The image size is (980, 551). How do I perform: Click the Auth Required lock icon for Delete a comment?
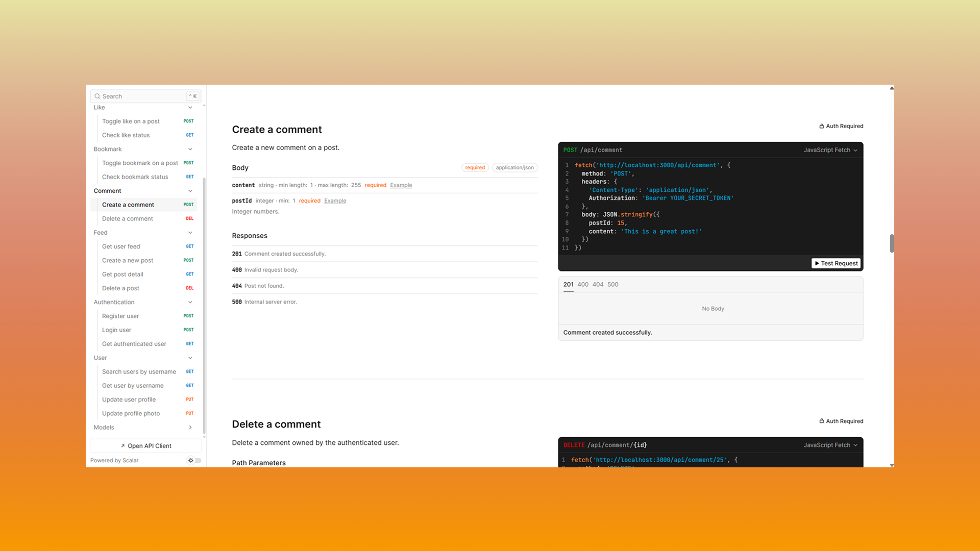[822, 421]
